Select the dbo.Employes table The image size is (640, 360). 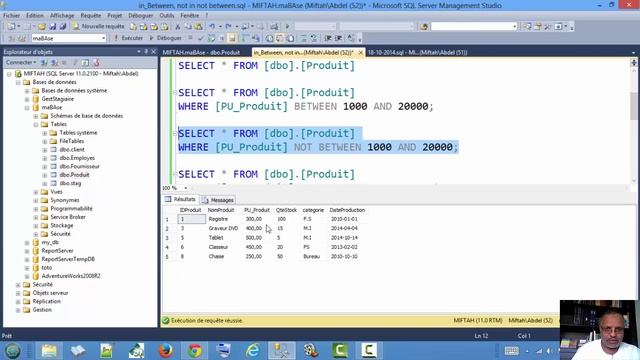[77, 158]
